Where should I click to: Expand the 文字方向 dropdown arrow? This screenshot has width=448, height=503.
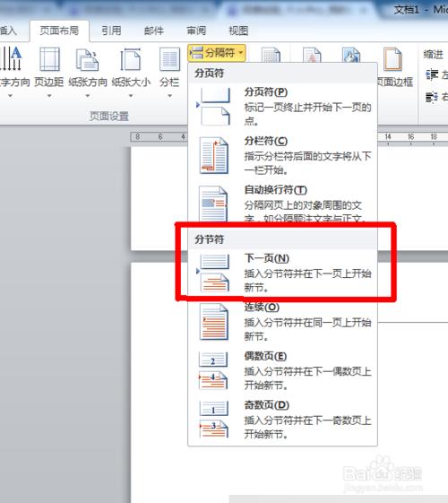tap(10, 96)
